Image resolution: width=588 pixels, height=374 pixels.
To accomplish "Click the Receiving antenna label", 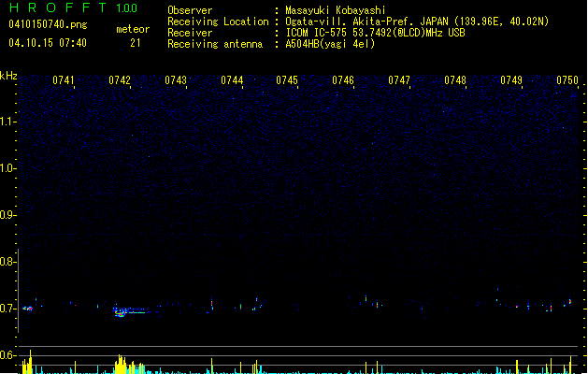I will 215,44.
